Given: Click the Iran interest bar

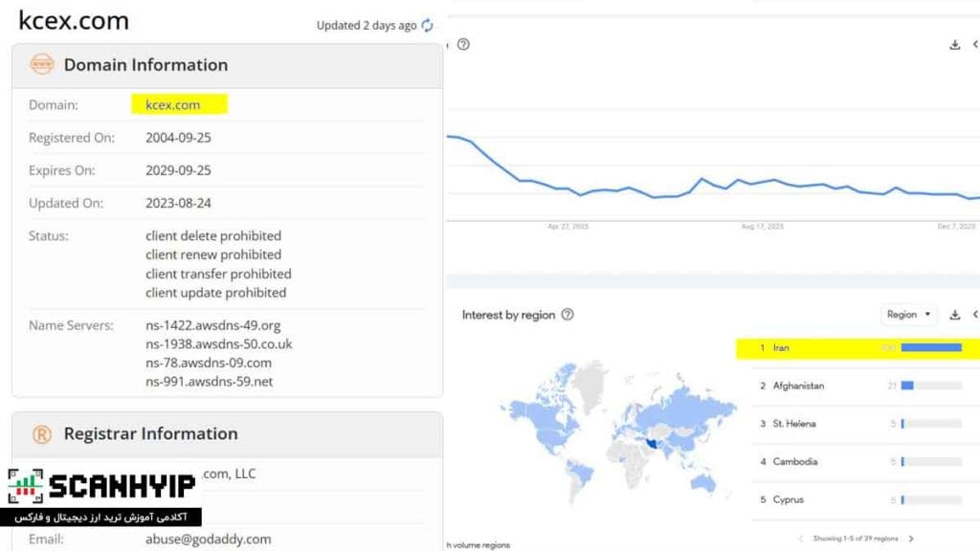Looking at the screenshot, I should pos(931,347).
